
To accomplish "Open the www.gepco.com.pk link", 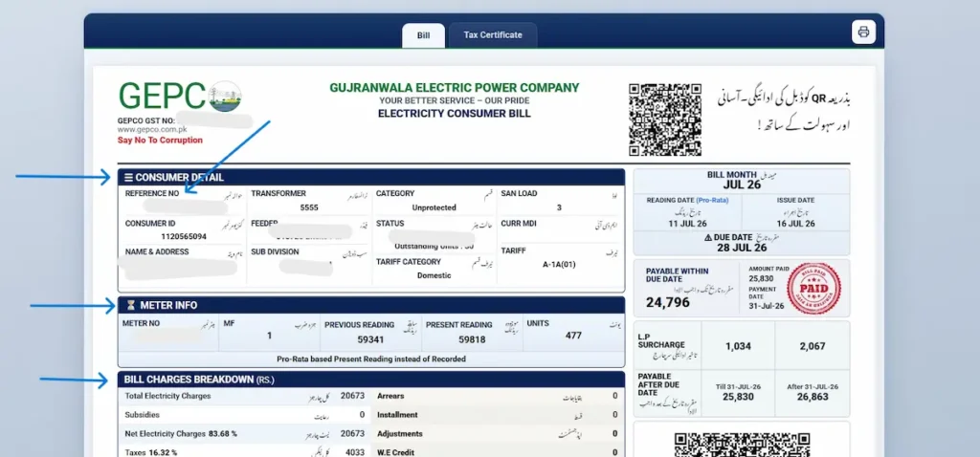I will [x=152, y=130].
